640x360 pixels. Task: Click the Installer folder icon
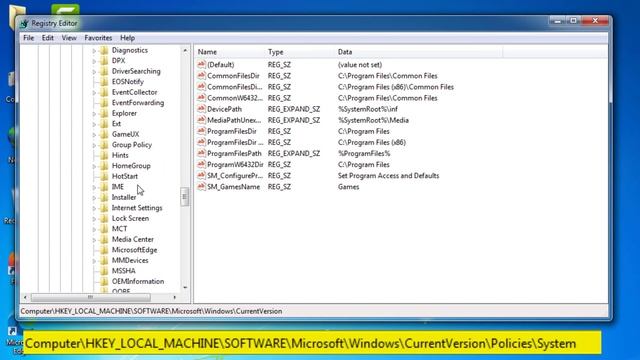click(104, 198)
